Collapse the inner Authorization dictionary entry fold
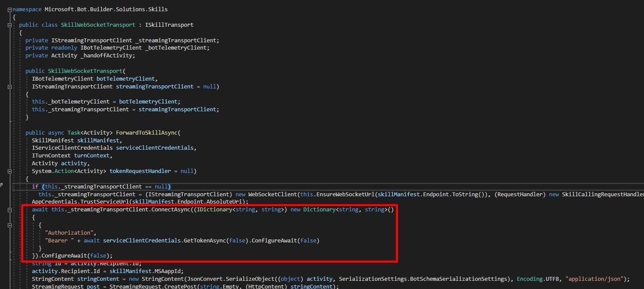This screenshot has height=289, width=644. tap(9, 225)
